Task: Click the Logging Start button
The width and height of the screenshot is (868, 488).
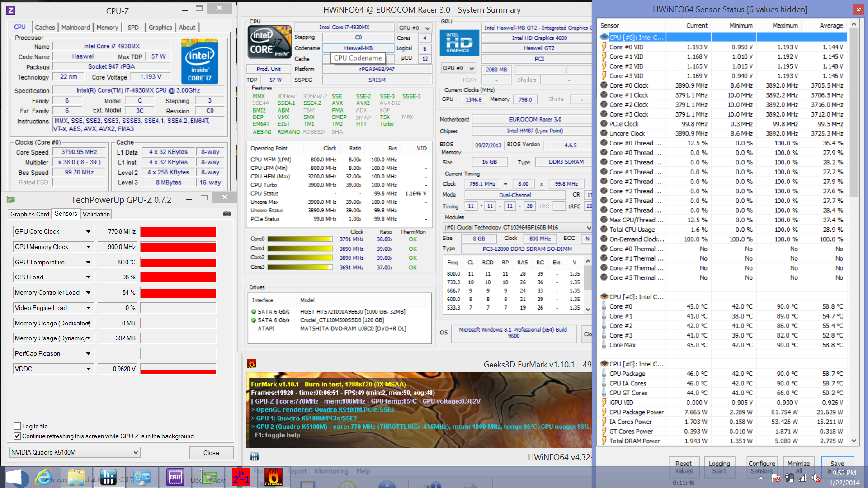Action: click(719, 467)
